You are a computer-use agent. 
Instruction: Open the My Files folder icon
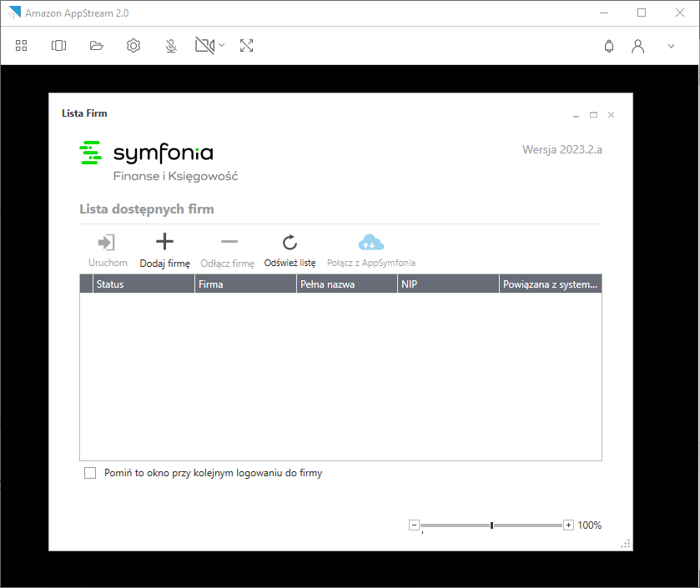(x=97, y=46)
